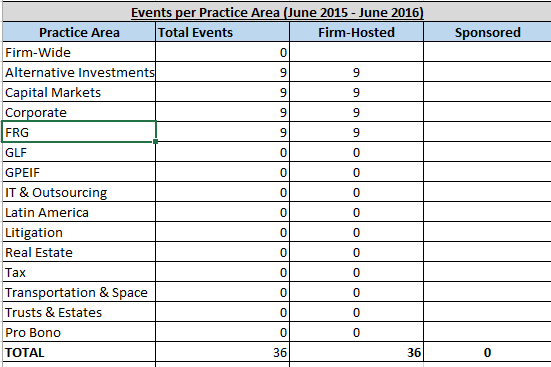551x367 pixels.
Task: Select the 'Firm-Wide' cell
Action: (79, 52)
